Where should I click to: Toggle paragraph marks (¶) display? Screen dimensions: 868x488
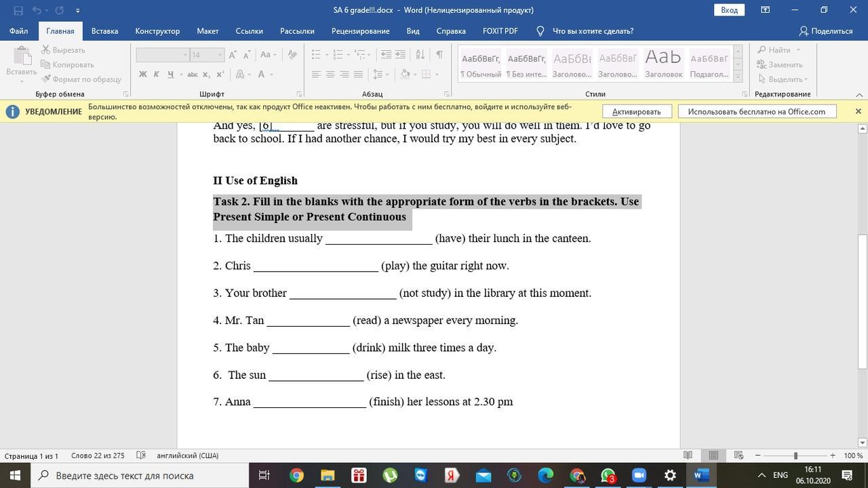[439, 55]
